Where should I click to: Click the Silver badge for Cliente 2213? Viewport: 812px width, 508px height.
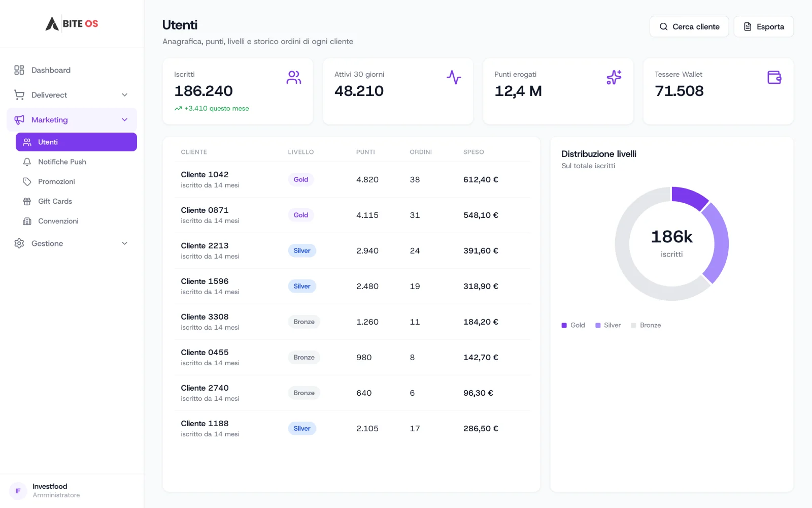pyautogui.click(x=302, y=251)
